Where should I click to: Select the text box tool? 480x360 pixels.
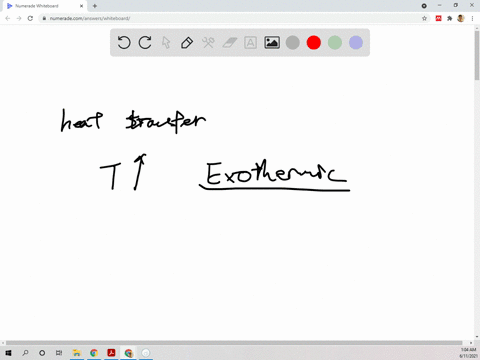point(250,43)
